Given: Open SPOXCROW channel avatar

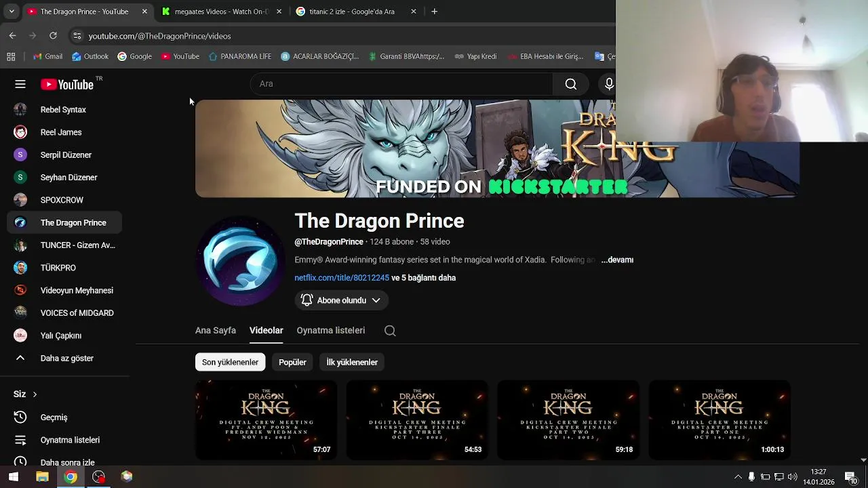Looking at the screenshot, I should point(20,200).
